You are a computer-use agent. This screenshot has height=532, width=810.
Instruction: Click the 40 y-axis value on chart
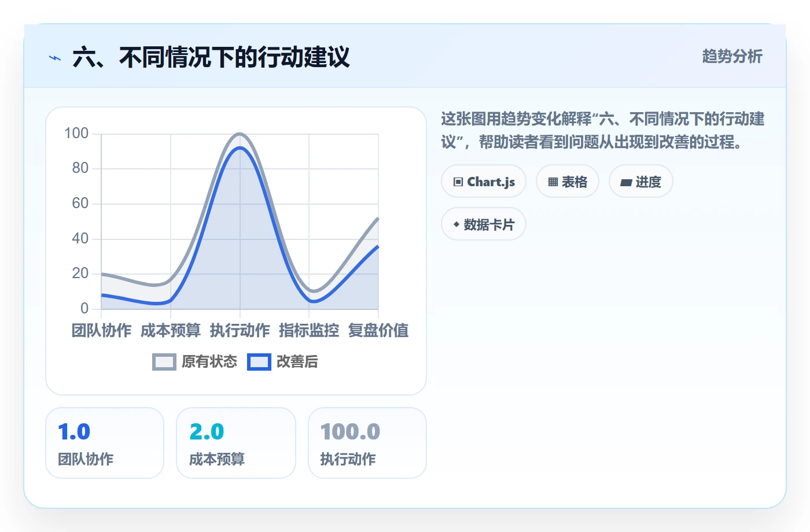(80, 239)
